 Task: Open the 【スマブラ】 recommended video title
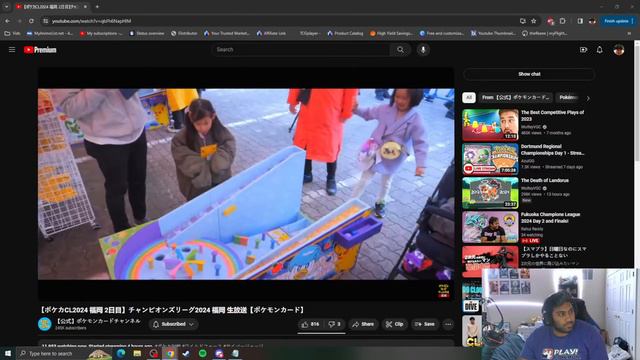[x=554, y=252]
